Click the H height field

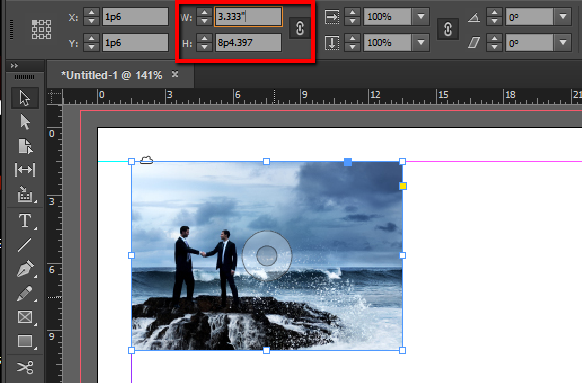248,43
